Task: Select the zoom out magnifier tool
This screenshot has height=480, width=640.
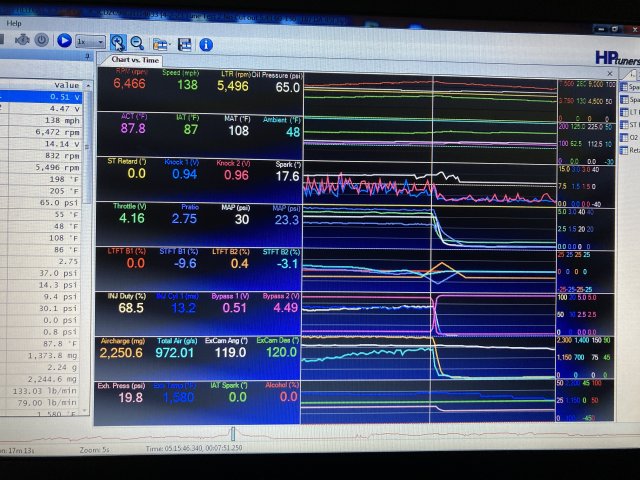Action: [x=136, y=43]
